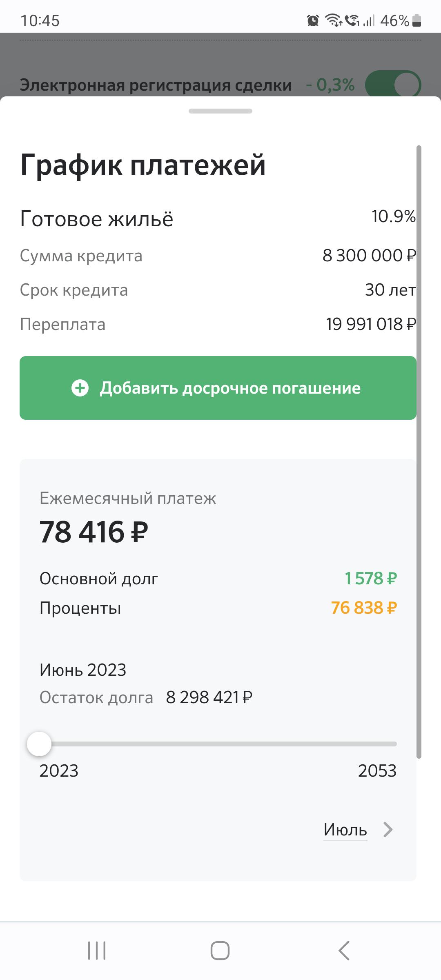Tap the График платежей heading

[x=143, y=165]
